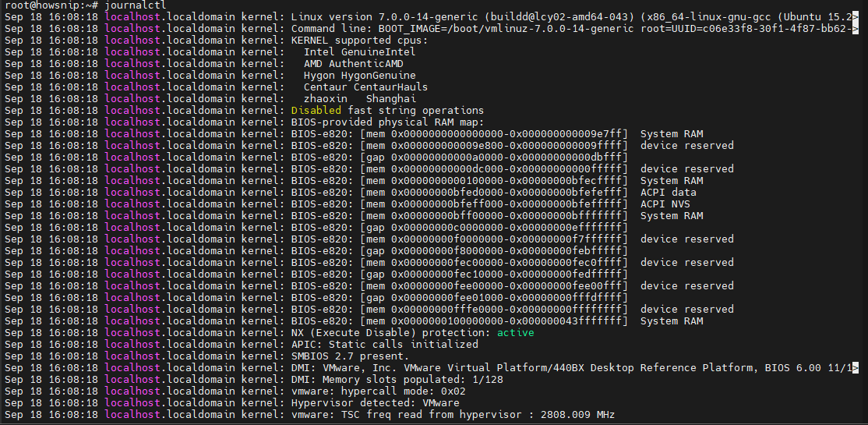Click the 'BOOT_IMAGE=/boot/vmlinuz-7.0.0-14-generic' text
This screenshot has height=425, width=868.
pyautogui.click(x=506, y=28)
